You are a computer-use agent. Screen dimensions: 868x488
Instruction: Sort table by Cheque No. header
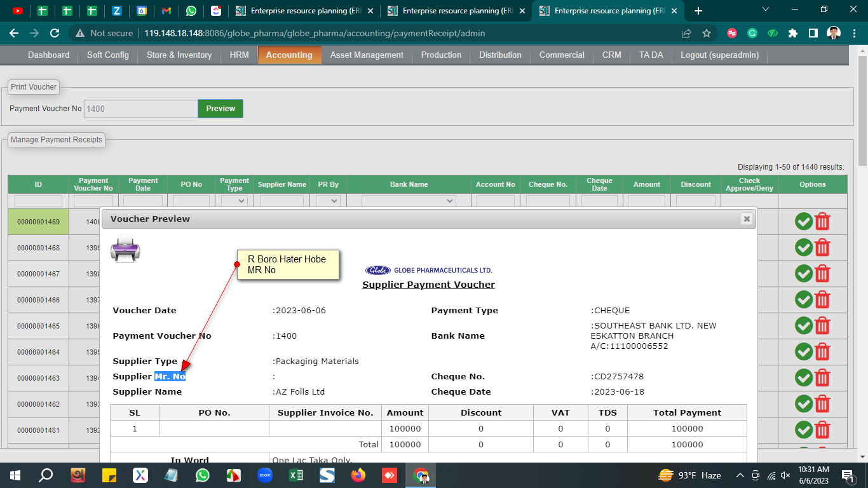(x=548, y=184)
